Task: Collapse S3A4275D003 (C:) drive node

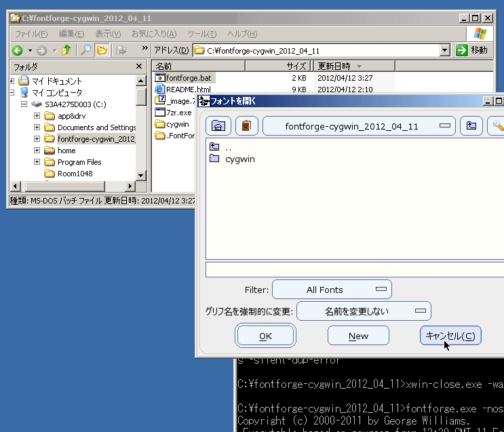Action: [x=24, y=104]
